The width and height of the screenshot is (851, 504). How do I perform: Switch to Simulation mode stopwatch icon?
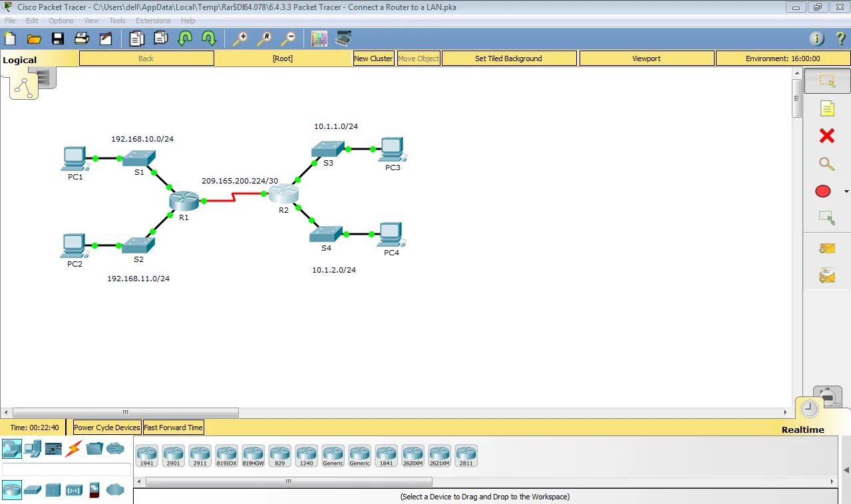(828, 397)
